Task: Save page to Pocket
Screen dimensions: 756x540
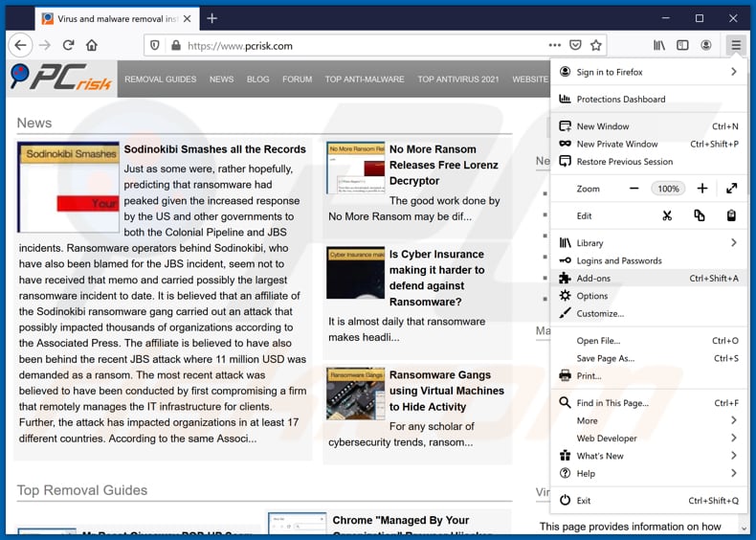Action: click(575, 45)
